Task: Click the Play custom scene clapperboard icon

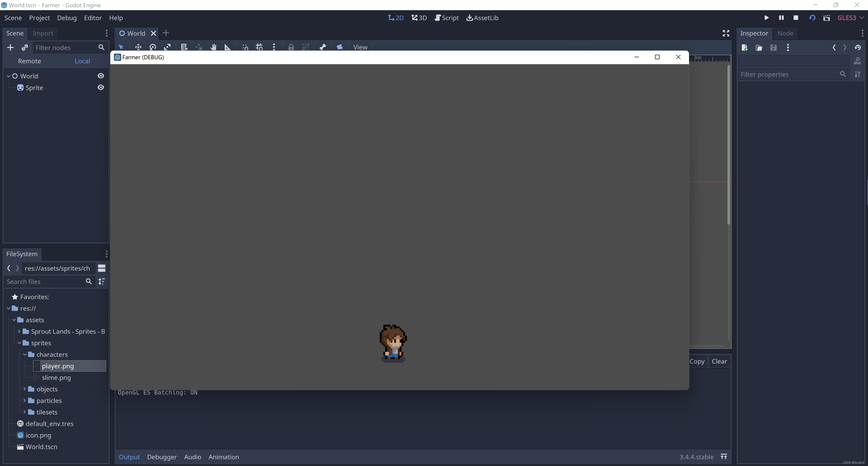Action: point(826,18)
